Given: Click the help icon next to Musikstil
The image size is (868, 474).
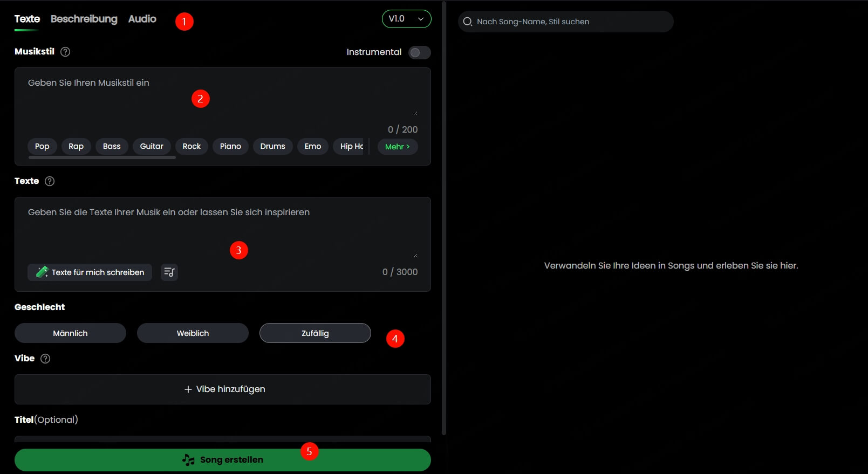Looking at the screenshot, I should [x=65, y=52].
